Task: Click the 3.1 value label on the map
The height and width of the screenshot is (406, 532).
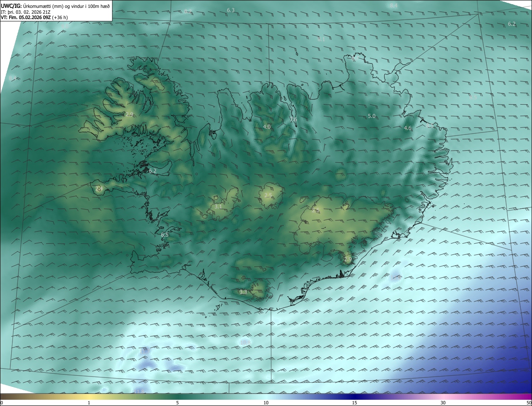Action: [218, 206]
